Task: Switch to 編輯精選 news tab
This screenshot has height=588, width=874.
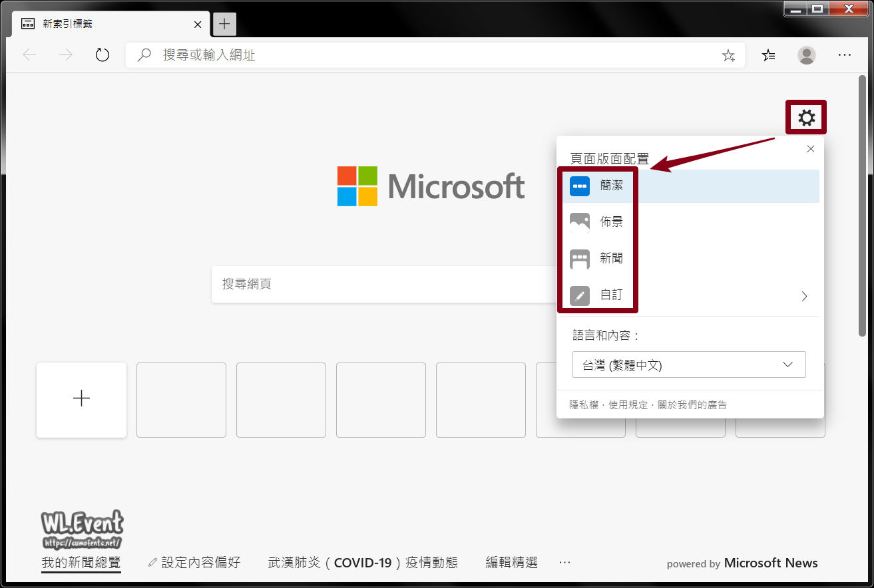Action: (x=511, y=563)
